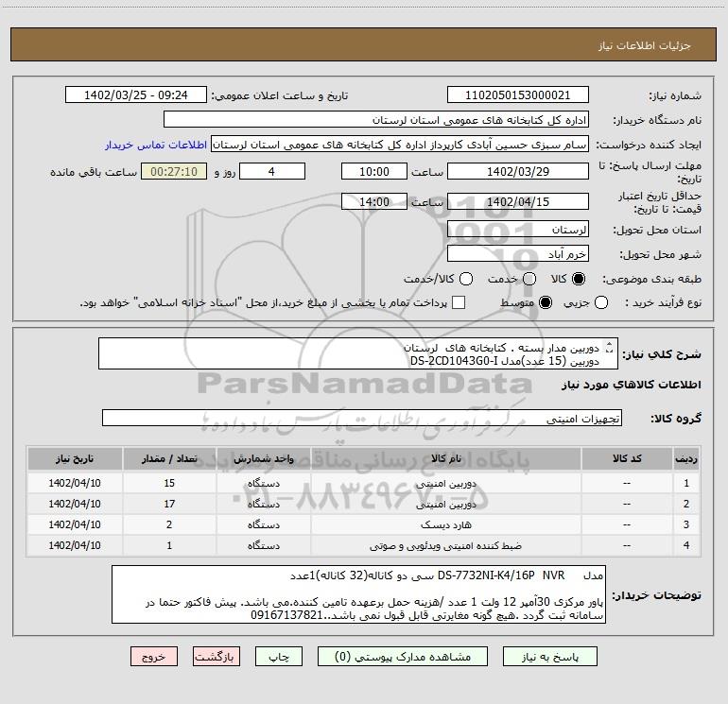Click the تاریخ نیاز column header
Image resolution: width=728 pixels, height=704 pixels.
click(75, 458)
